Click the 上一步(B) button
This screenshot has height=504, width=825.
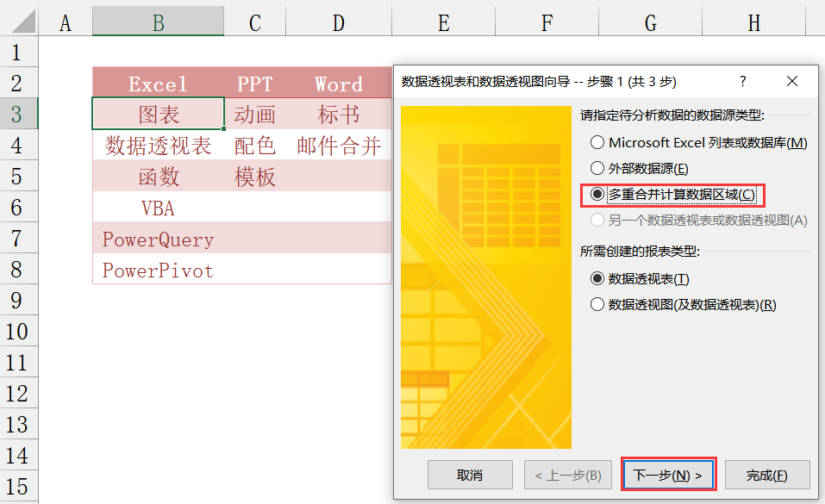[568, 475]
